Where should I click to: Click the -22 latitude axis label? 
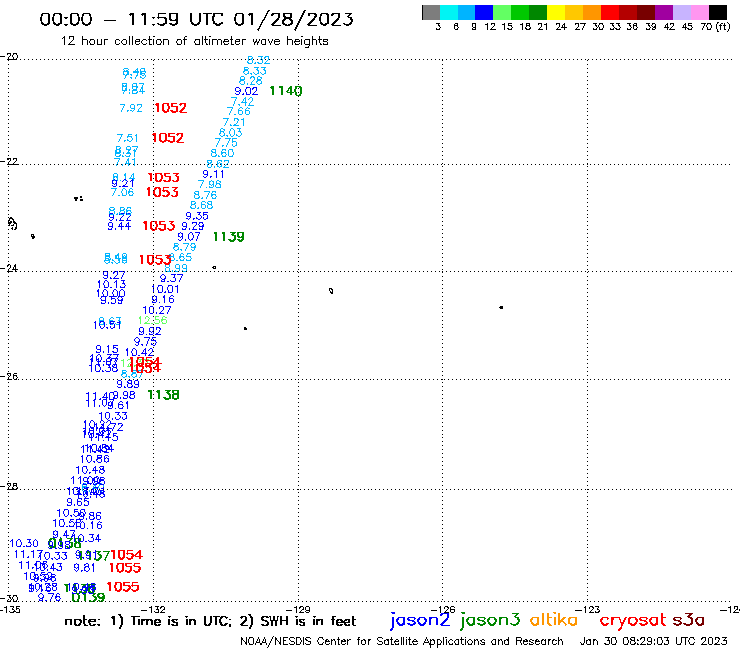[9, 161]
